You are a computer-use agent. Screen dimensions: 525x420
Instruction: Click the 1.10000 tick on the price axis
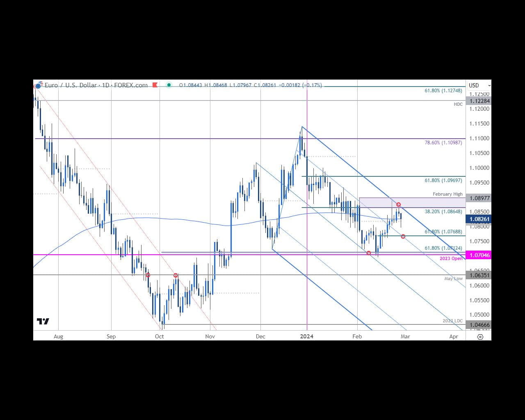point(479,168)
